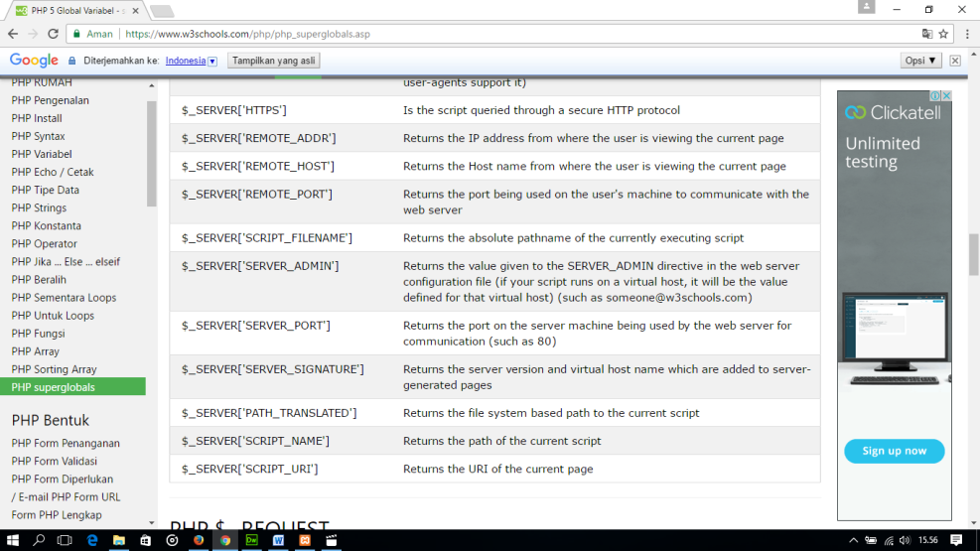The height and width of the screenshot is (551, 980).
Task: Expand the Opsi options dropdown
Action: (x=920, y=61)
